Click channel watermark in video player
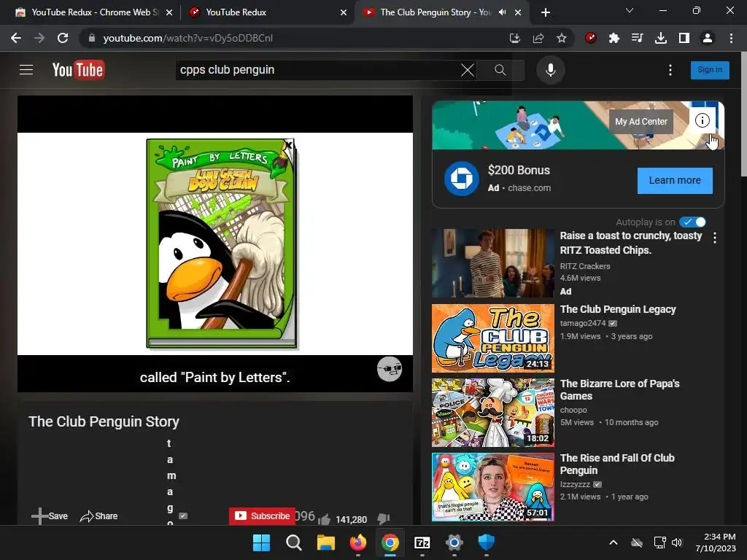The width and height of the screenshot is (747, 560). 390,368
